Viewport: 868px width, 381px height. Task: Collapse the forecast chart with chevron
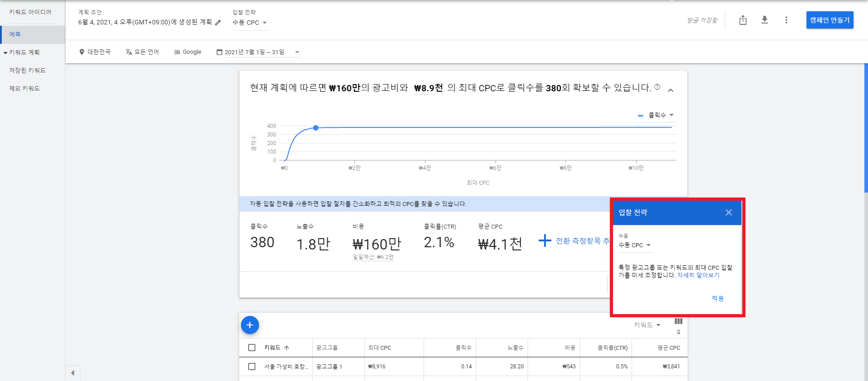671,90
